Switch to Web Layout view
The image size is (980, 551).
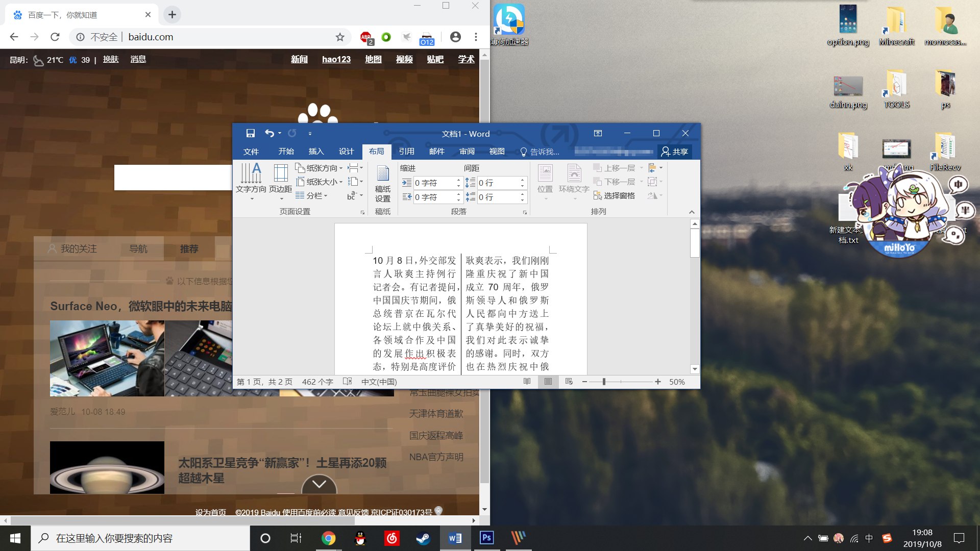(x=569, y=382)
